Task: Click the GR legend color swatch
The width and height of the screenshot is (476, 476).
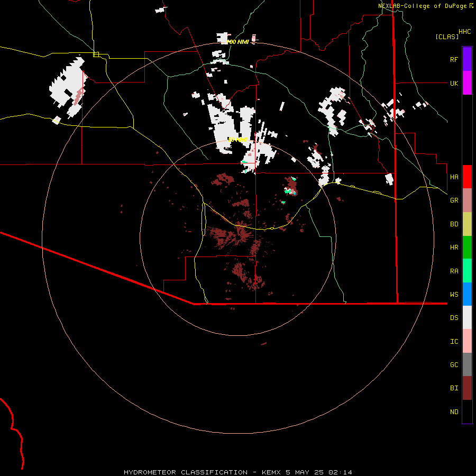Action: coord(467,200)
